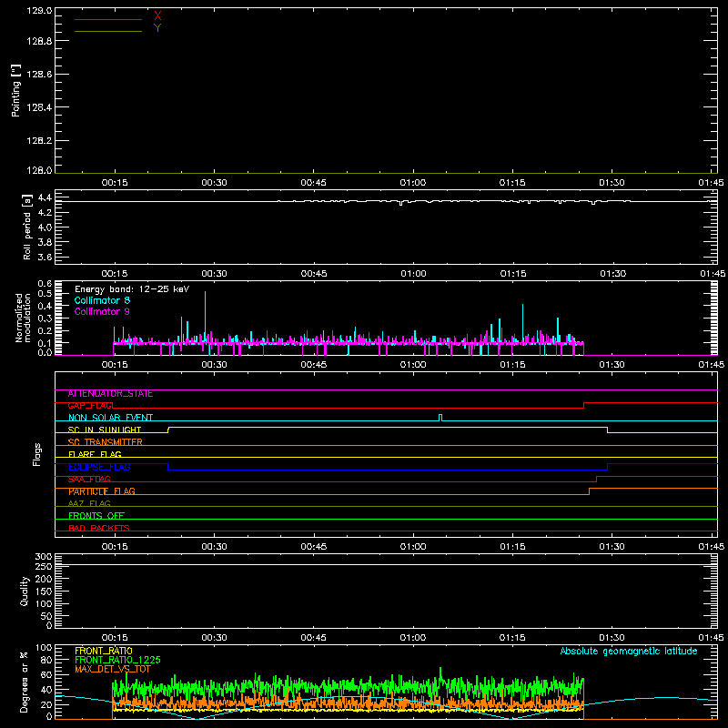The width and height of the screenshot is (728, 728).
Task: Click the Quality axis title
Action: (25, 591)
